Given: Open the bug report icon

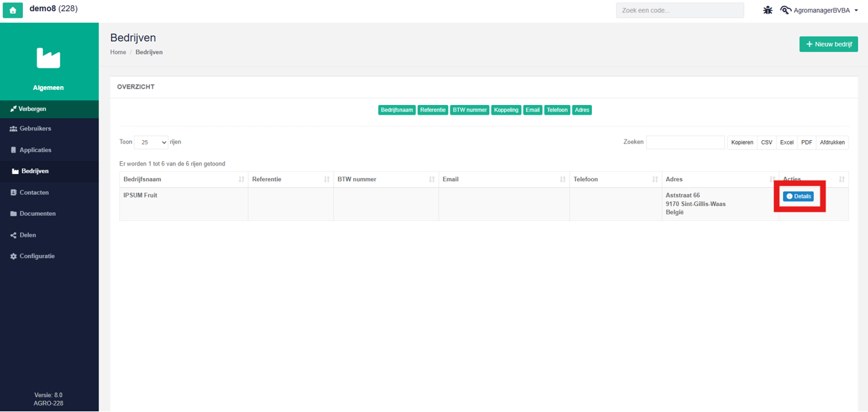Looking at the screenshot, I should click(x=767, y=10).
